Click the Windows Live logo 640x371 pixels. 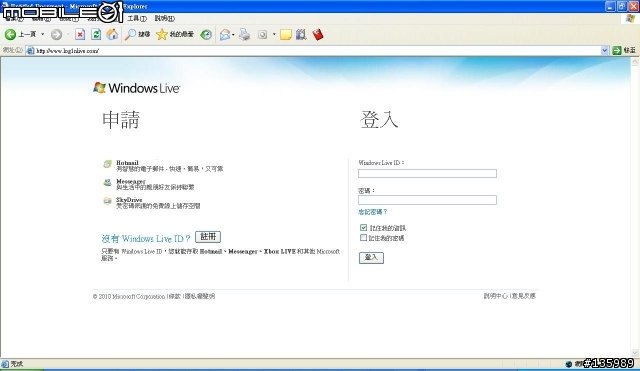click(x=137, y=88)
